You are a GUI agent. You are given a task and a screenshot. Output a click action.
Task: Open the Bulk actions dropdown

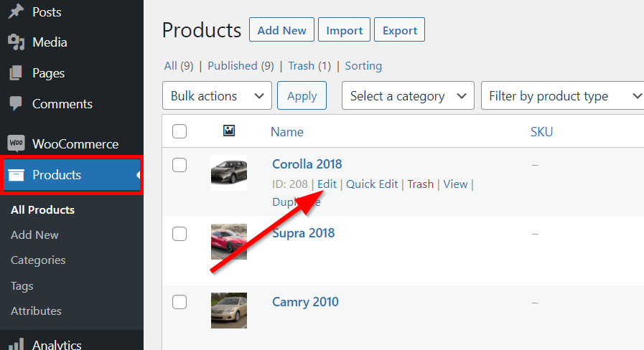click(218, 96)
